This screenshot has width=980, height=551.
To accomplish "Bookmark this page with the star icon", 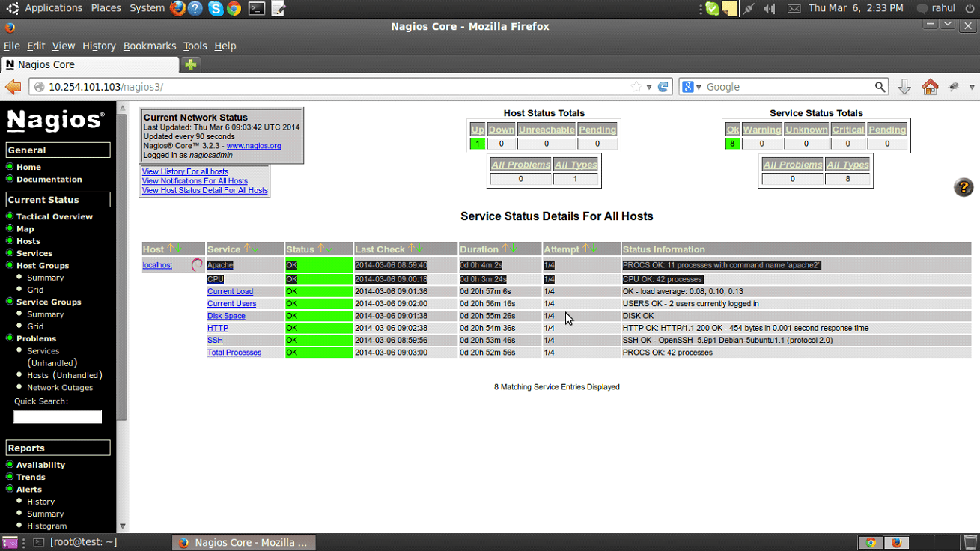I will coord(636,87).
